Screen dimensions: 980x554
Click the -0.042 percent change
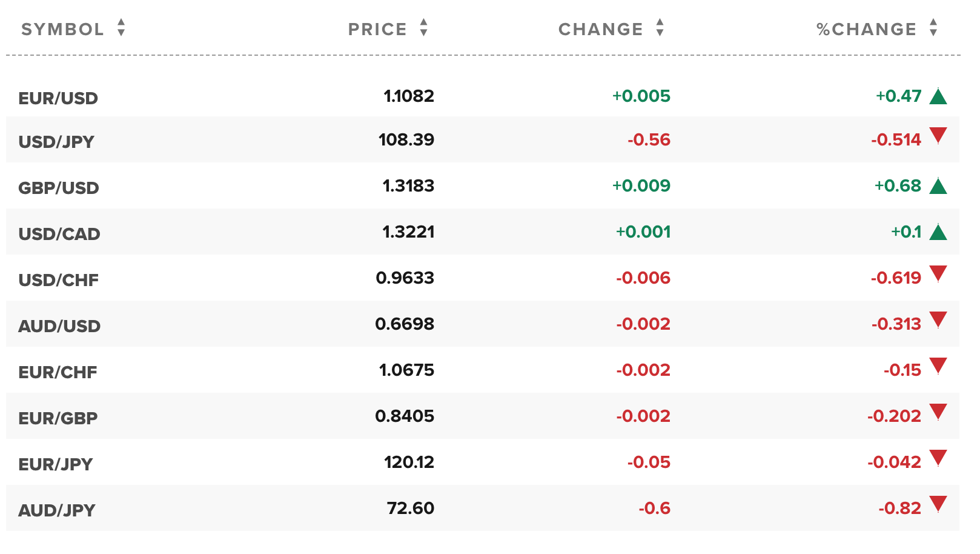(894, 462)
